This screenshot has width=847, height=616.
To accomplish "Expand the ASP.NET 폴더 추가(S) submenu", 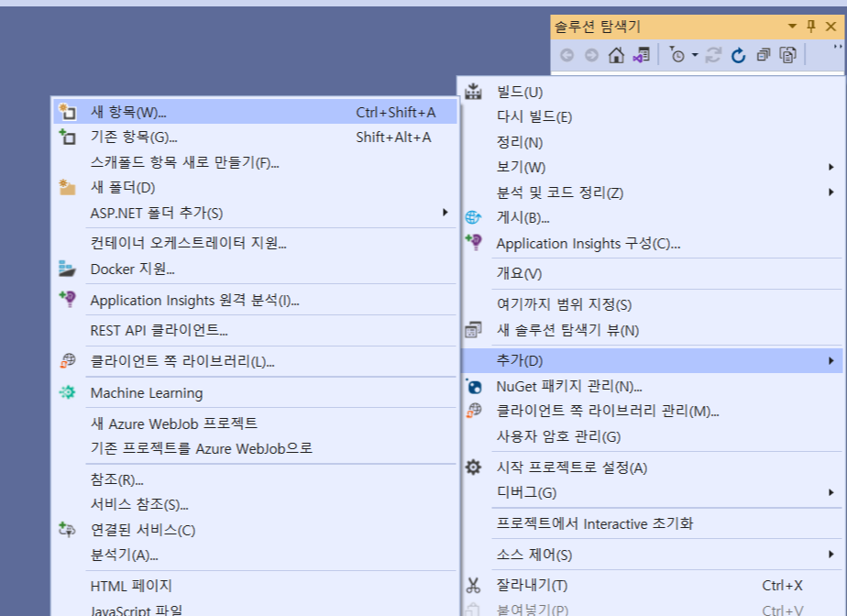I will (255, 213).
